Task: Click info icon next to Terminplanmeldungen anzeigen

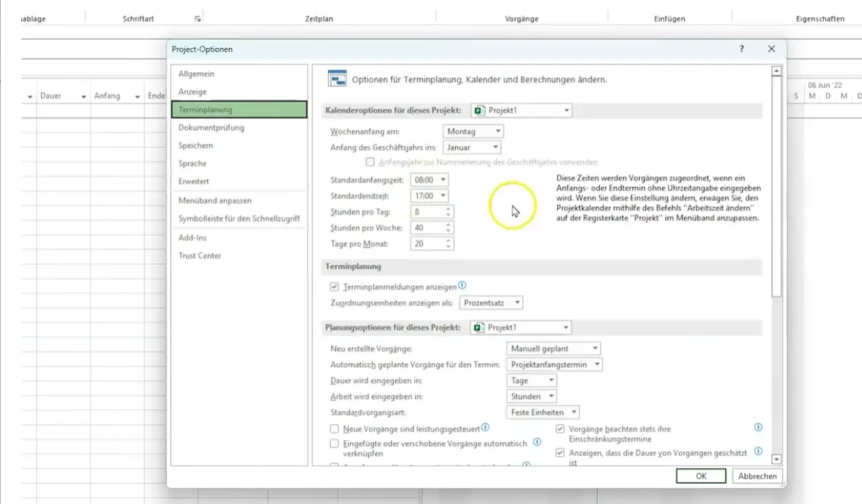Action: [x=462, y=285]
